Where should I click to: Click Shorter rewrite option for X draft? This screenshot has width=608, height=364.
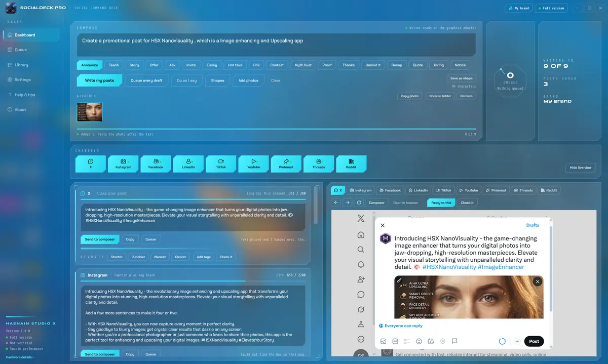point(117,257)
